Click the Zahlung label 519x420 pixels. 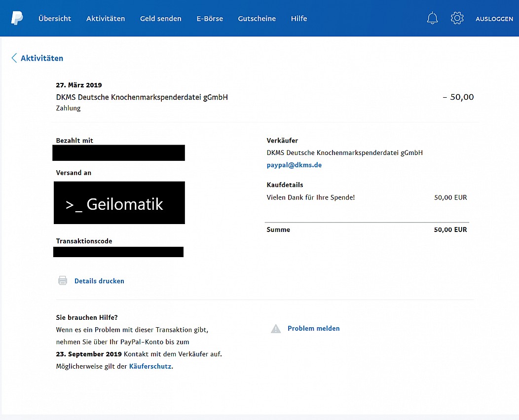click(x=68, y=108)
